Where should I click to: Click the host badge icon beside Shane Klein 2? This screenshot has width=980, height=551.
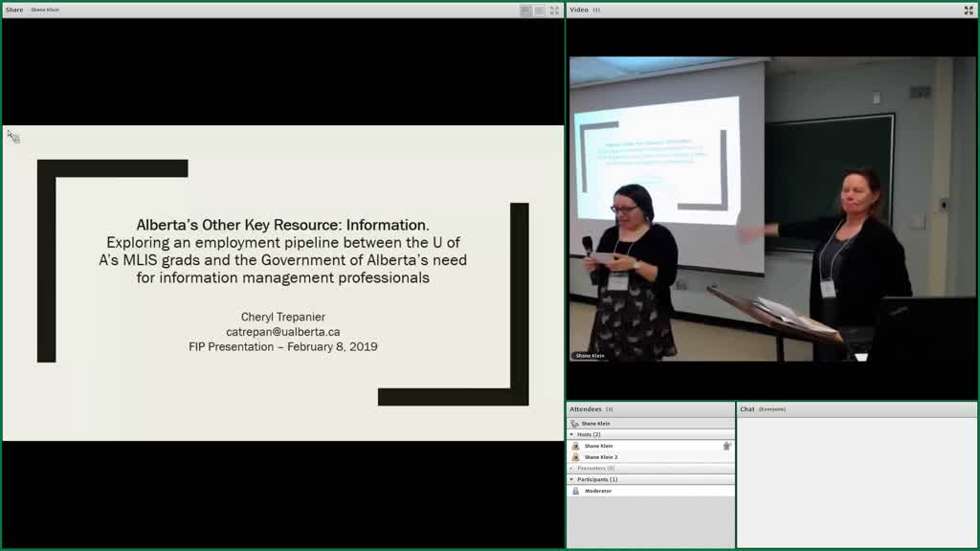click(x=575, y=457)
